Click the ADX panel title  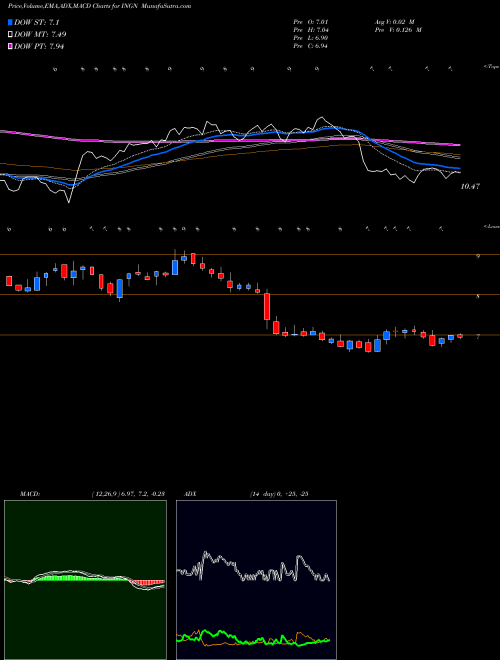[x=191, y=494]
